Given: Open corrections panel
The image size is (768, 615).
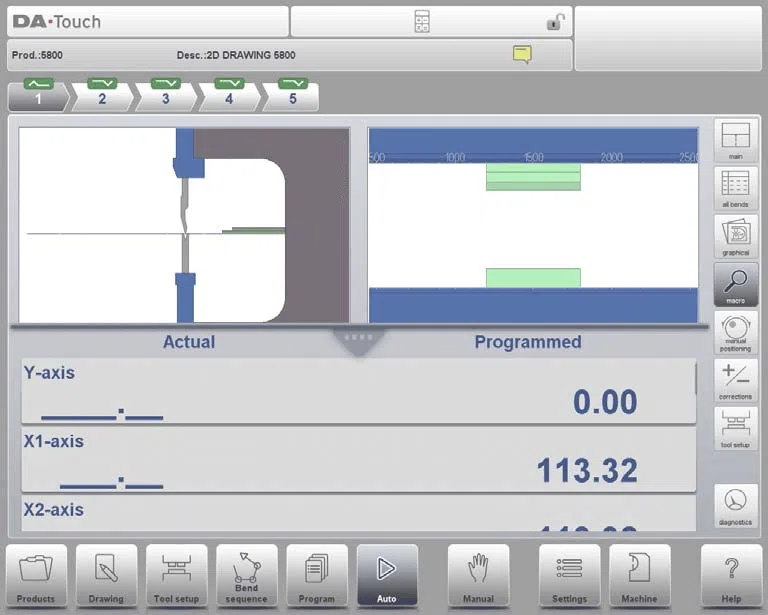Looking at the screenshot, I should 736,380.
